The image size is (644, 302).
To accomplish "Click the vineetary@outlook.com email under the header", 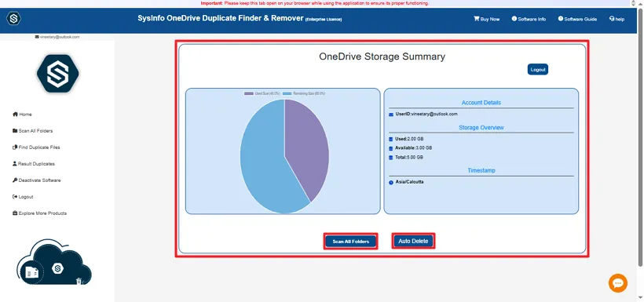I will (x=60, y=37).
